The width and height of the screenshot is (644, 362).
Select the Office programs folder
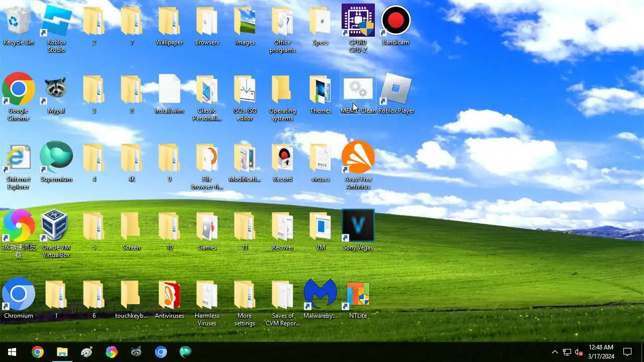click(282, 29)
